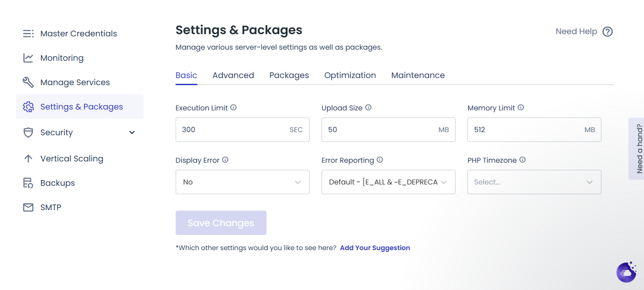Click the Master Credentials list icon
This screenshot has height=290, width=644.
point(28,34)
